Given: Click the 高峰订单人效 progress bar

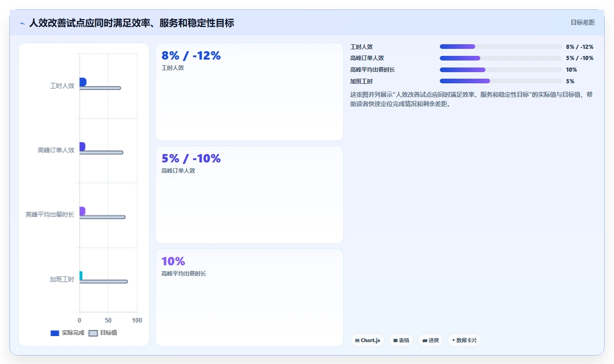Looking at the screenshot, I should click(x=501, y=58).
